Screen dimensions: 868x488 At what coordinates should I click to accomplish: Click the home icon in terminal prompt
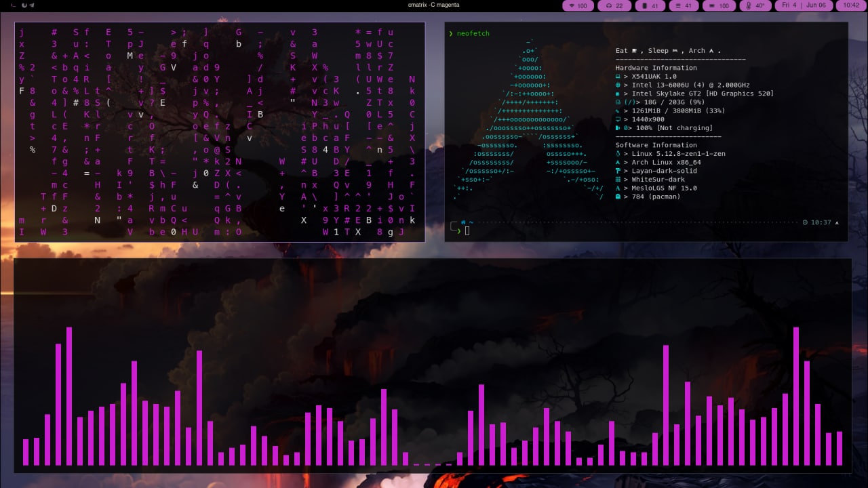pyautogui.click(x=463, y=222)
